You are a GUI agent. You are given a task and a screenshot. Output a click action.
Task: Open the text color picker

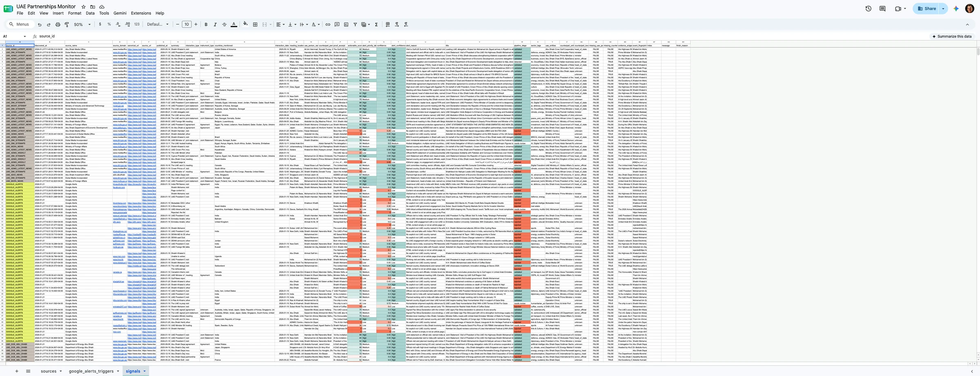tap(234, 25)
